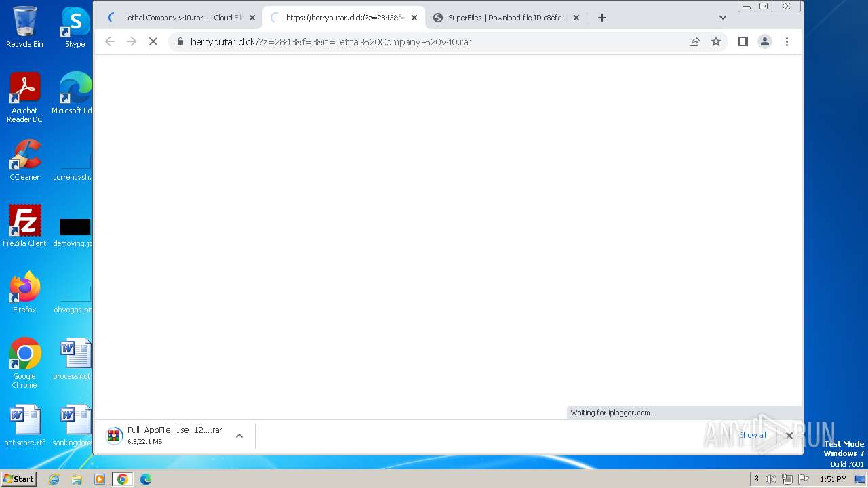Image resolution: width=868 pixels, height=488 pixels.
Task: Open File Explorer from taskbar
Action: coord(77,479)
